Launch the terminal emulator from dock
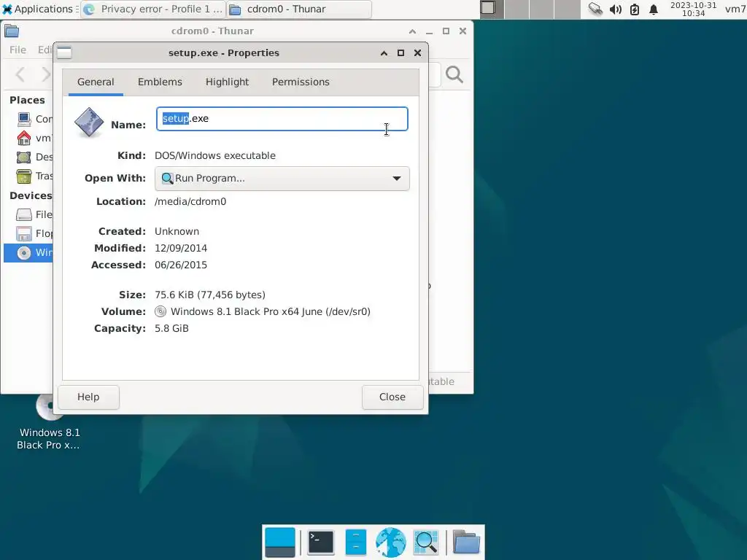This screenshot has height=560, width=747. click(321, 542)
